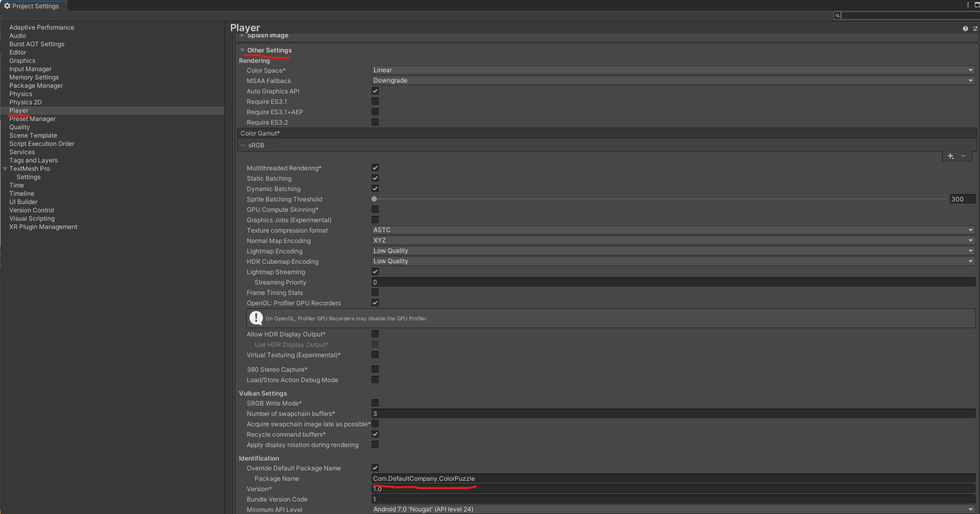
Task: Click the search magnifier icon
Action: pyautogui.click(x=838, y=16)
